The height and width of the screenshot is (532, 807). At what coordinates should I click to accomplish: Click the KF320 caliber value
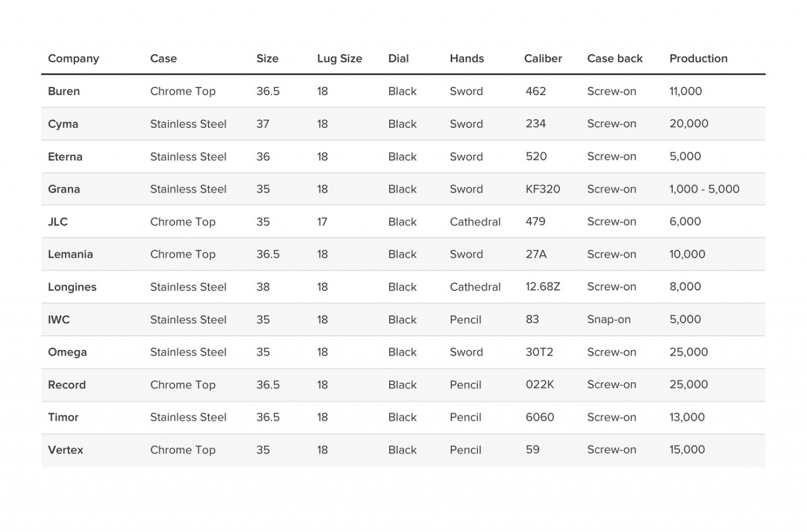[x=542, y=189]
